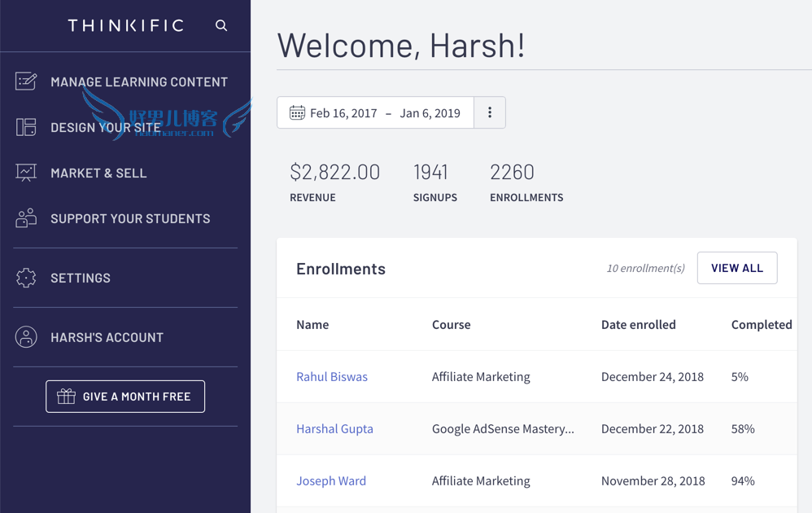Click the Give a Month Free button

125,397
